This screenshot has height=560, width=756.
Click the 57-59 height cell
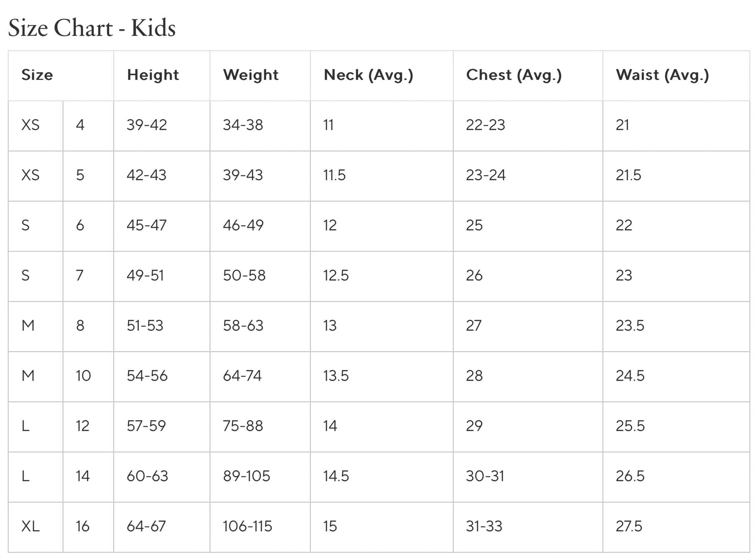click(x=146, y=426)
